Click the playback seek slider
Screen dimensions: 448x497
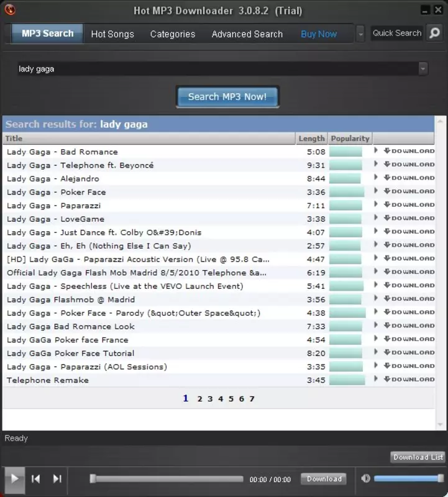tap(167, 478)
